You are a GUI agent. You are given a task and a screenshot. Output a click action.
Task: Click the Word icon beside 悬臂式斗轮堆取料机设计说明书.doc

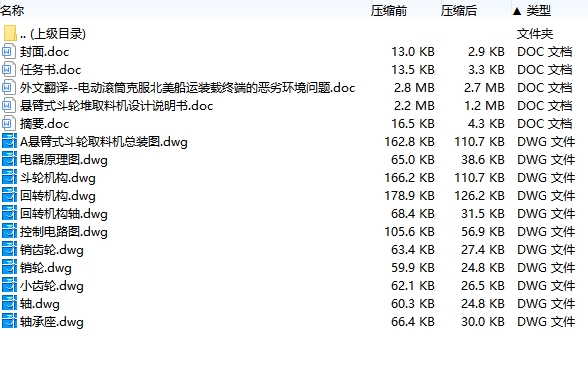click(x=9, y=105)
